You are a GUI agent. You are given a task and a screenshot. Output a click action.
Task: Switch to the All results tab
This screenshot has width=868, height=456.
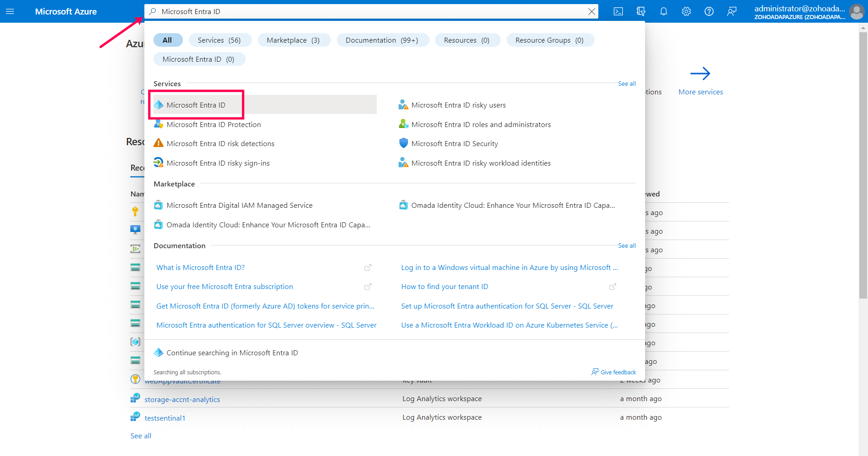(x=168, y=40)
